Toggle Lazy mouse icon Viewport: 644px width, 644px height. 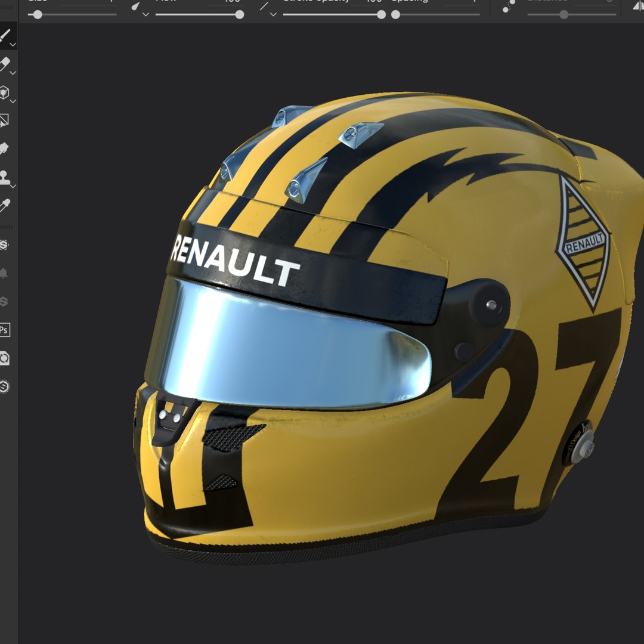pyautogui.click(x=509, y=6)
